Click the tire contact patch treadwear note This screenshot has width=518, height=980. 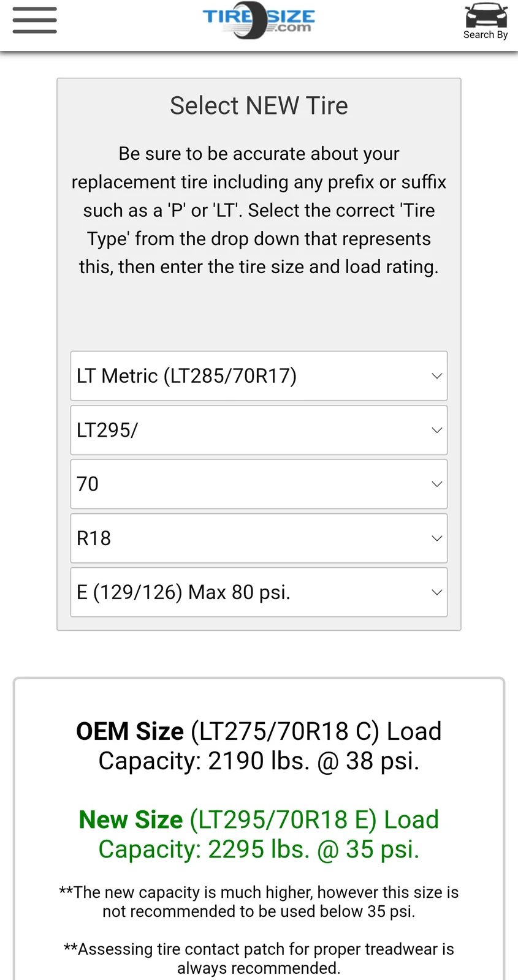point(259,959)
